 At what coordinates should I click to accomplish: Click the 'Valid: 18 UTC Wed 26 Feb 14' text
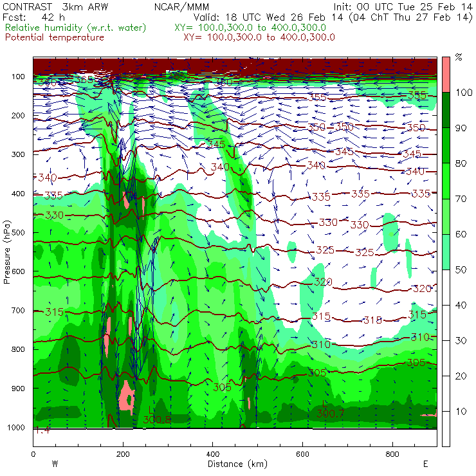[x=268, y=17]
